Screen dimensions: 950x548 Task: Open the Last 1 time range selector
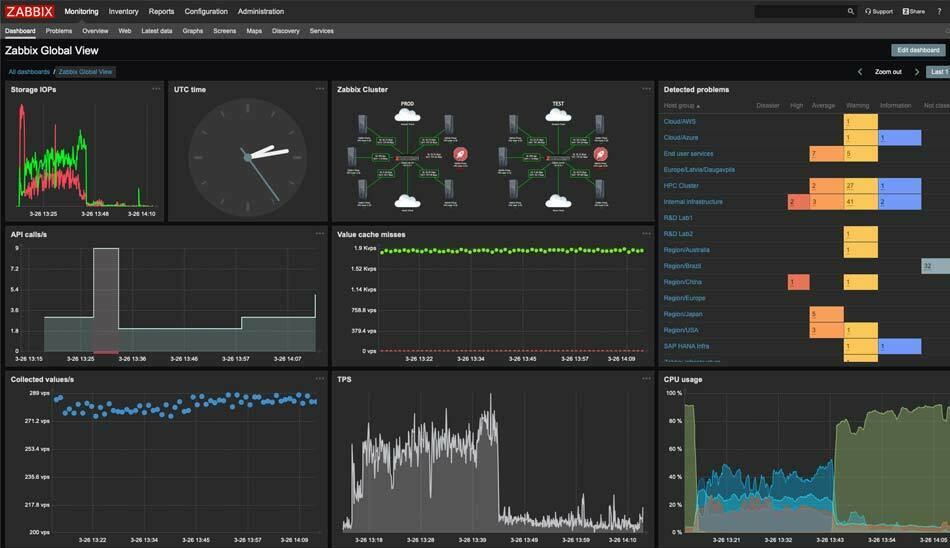[938, 72]
